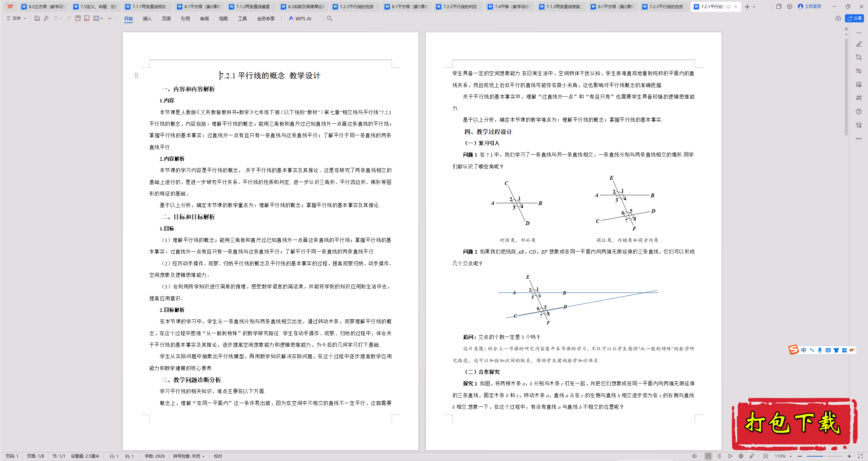Click the 校对 proofreading button in status bar

pyautogui.click(x=218, y=456)
